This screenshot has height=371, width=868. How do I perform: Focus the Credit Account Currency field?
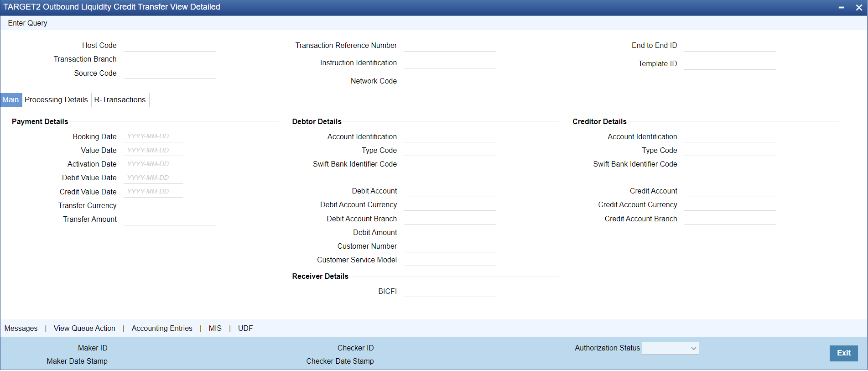pyautogui.click(x=730, y=205)
